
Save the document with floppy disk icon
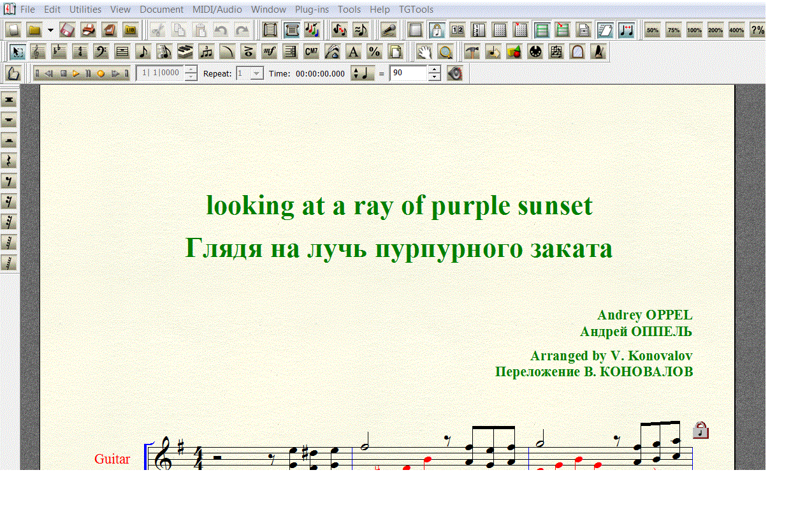pyautogui.click(x=68, y=30)
